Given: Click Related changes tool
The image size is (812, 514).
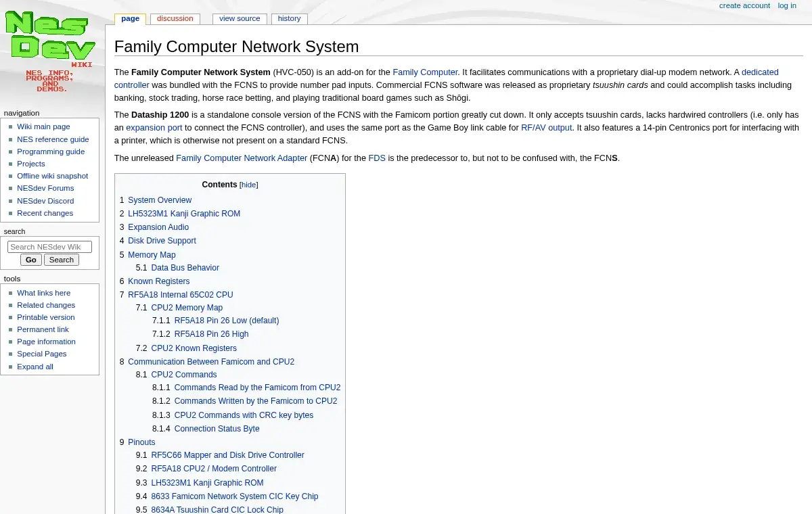Looking at the screenshot, I should click(x=46, y=305).
